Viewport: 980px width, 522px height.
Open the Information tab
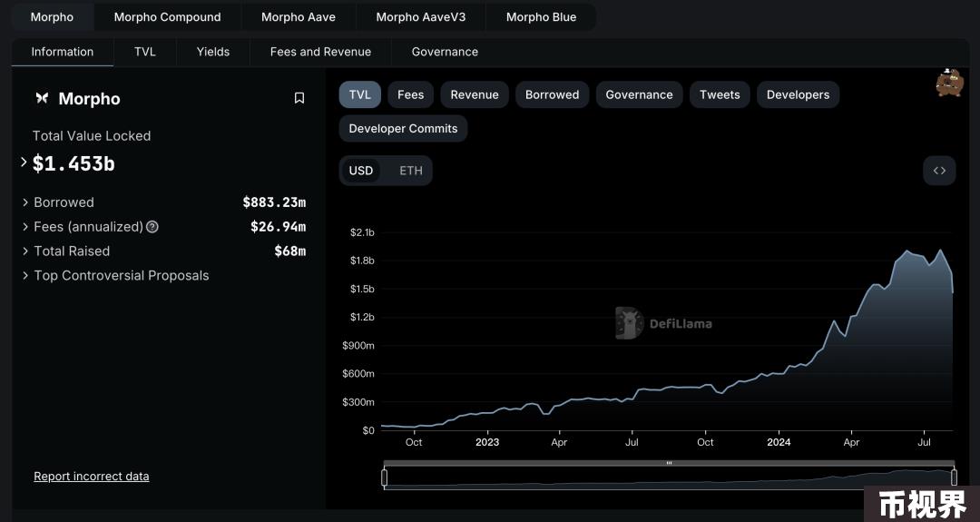click(63, 52)
